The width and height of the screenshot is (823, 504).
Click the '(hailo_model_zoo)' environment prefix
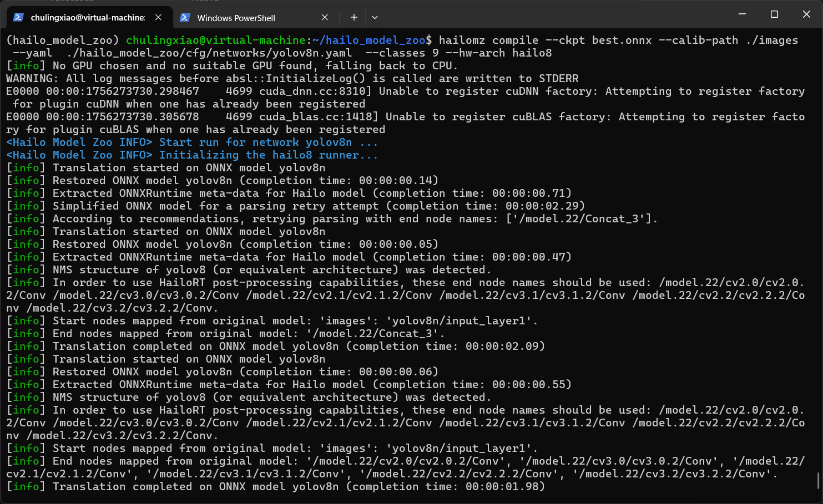pyautogui.click(x=63, y=40)
